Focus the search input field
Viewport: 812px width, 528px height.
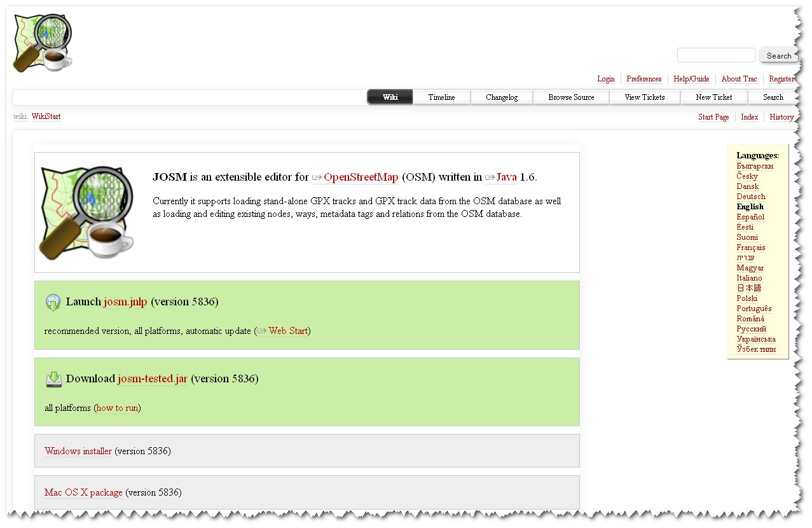coord(716,55)
